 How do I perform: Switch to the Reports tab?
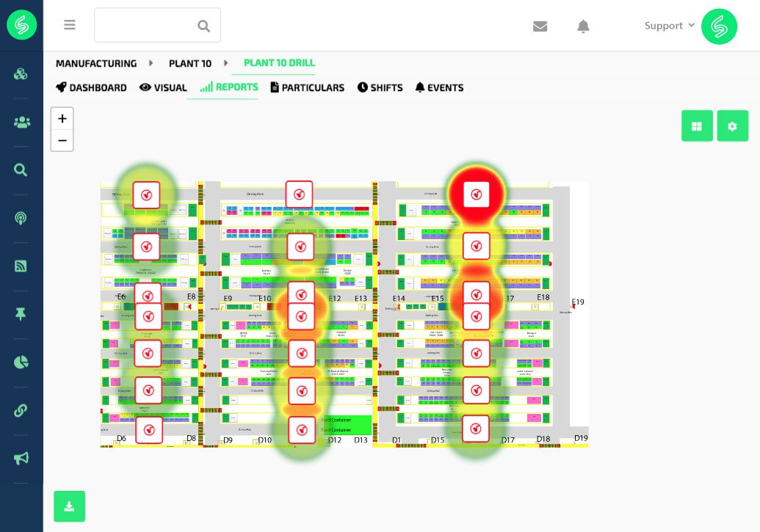[x=229, y=87]
